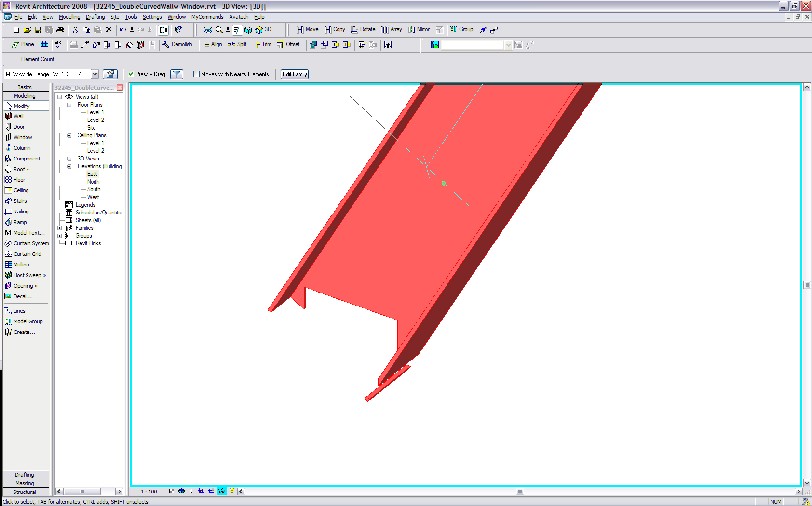
Task: Collapse the Elevations node
Action: click(69, 166)
